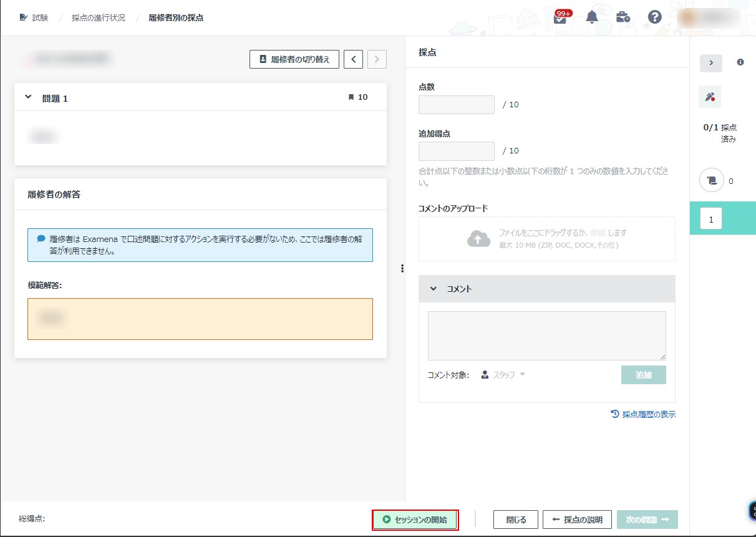756x537 pixels.
Task: Open the help question mark icon
Action: pos(654,17)
